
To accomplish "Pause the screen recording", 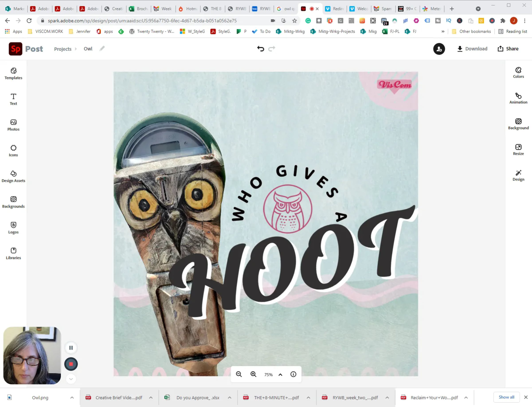I will click(x=71, y=348).
